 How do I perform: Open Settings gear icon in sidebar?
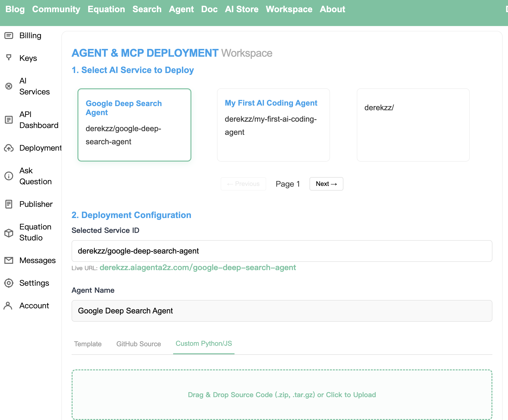pyautogui.click(x=9, y=283)
